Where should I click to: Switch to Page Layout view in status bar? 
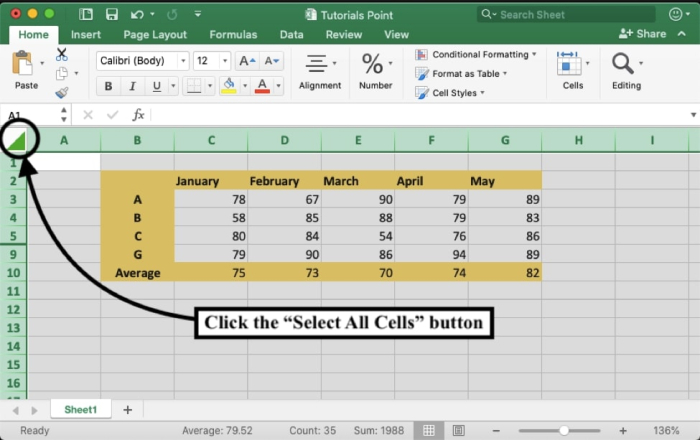pos(457,430)
